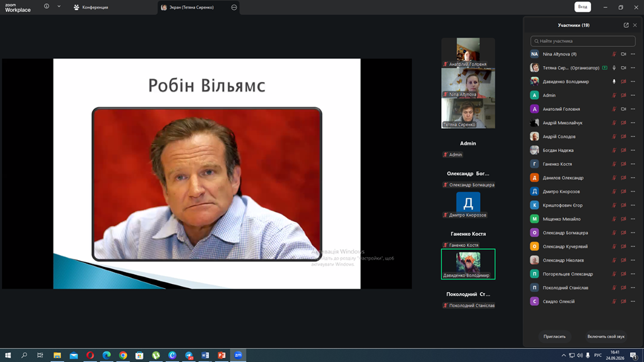This screenshot has width=644, height=362.
Task: Open more options for Ганенко Костя in list
Action: (633, 164)
